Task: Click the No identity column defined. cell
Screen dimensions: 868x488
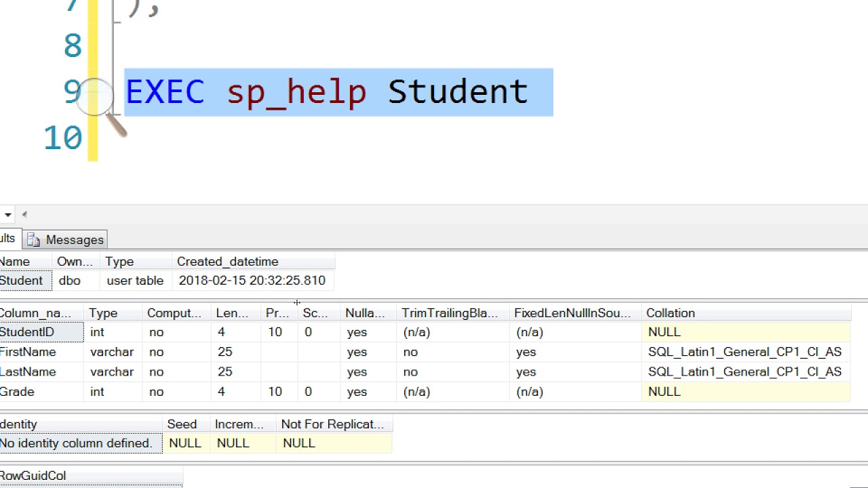Action: (x=81, y=443)
